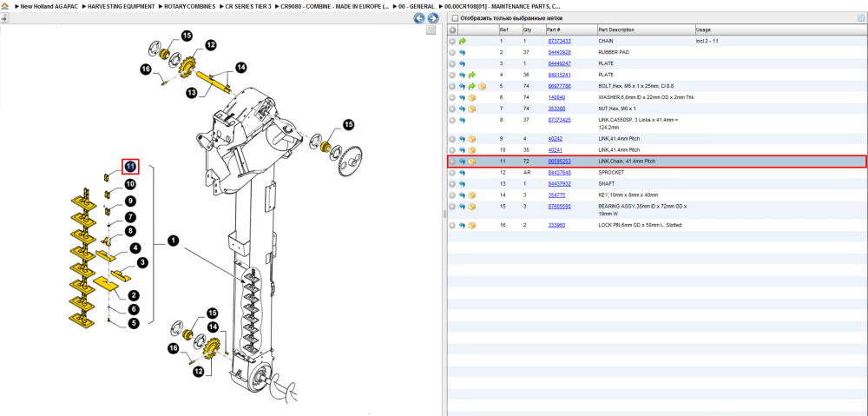Click the gray square at diagram corner
Viewport: 868px width, 416px height.
click(x=431, y=30)
